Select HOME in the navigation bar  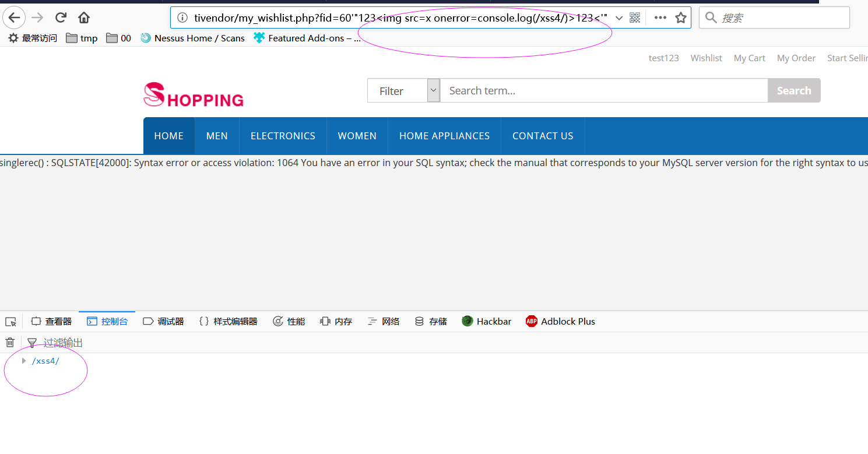(169, 136)
